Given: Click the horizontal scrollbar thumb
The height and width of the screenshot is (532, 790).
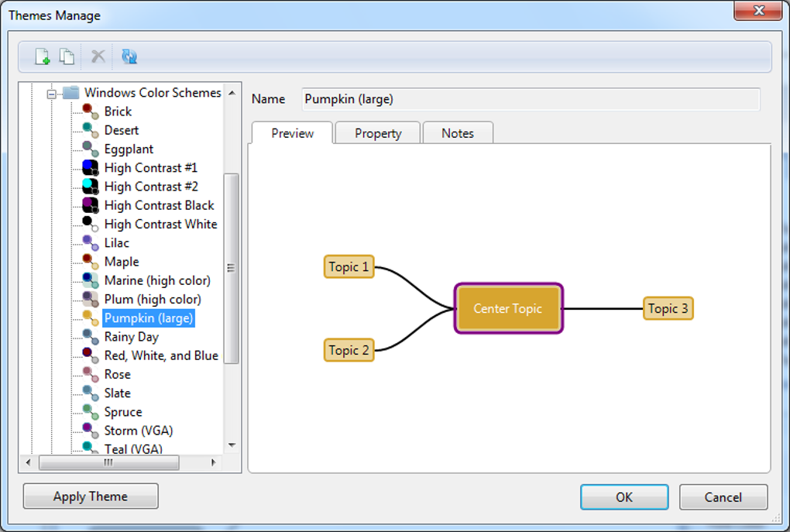Looking at the screenshot, I should [x=109, y=462].
